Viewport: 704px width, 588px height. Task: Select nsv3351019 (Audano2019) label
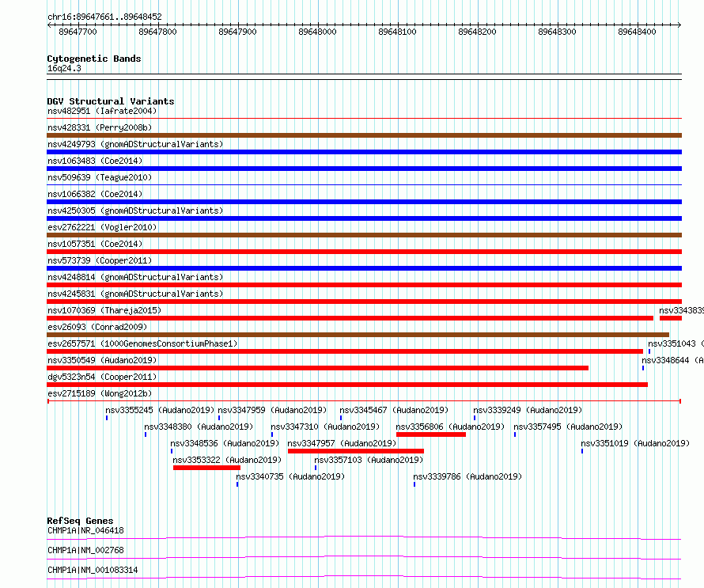[x=635, y=443]
